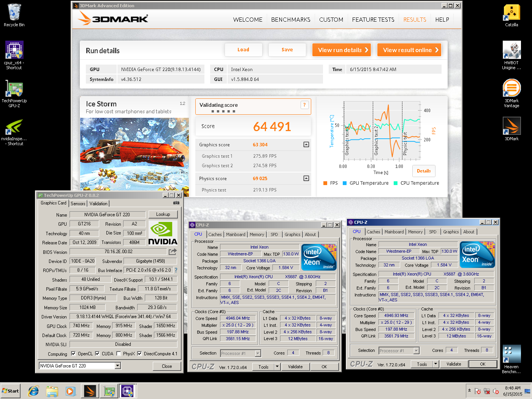Toggle OpenCL checkbox in GPU-Z
The height and width of the screenshot is (399, 532).
73,353
